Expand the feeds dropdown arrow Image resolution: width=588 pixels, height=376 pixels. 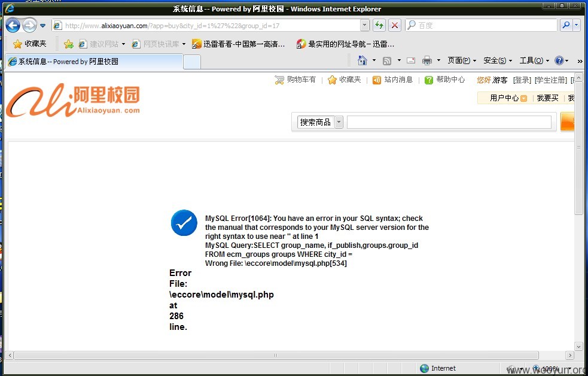pos(399,60)
